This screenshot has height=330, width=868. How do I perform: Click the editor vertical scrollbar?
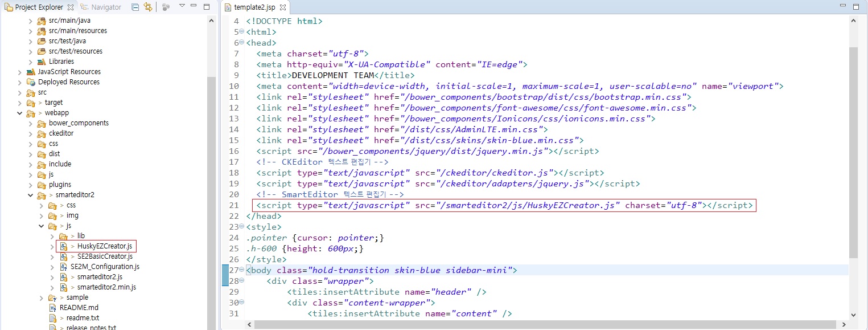click(853, 153)
